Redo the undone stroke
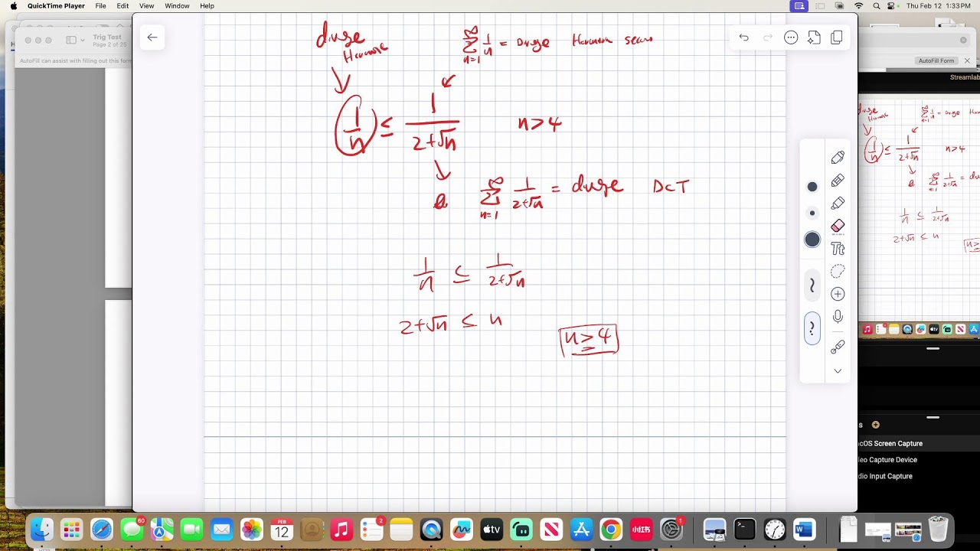The width and height of the screenshot is (980, 551). (767, 37)
